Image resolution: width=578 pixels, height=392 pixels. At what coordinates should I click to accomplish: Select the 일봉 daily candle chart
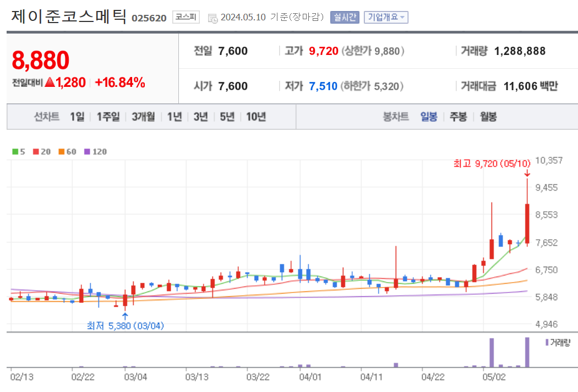[x=429, y=117]
